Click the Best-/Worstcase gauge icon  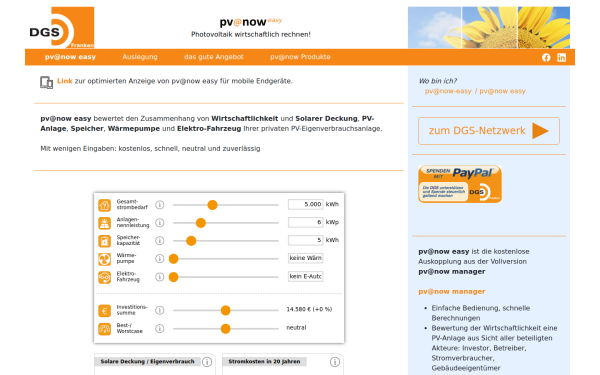coord(104,329)
